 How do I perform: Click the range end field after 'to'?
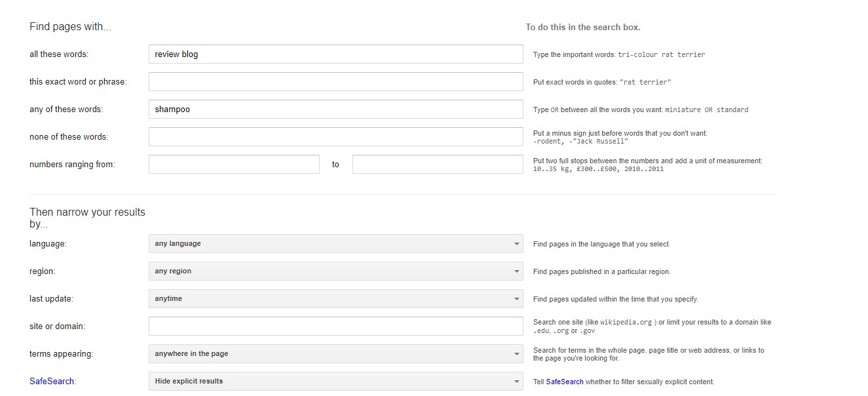[x=438, y=165]
